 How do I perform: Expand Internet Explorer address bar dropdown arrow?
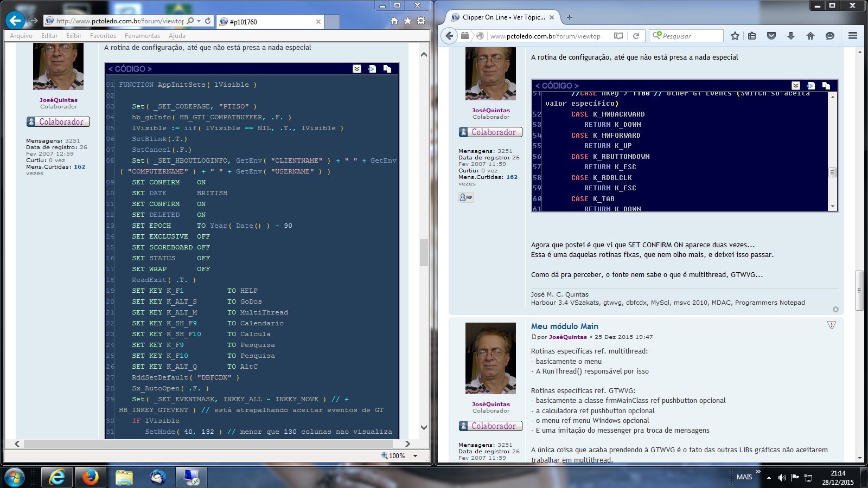pyautogui.click(x=199, y=21)
